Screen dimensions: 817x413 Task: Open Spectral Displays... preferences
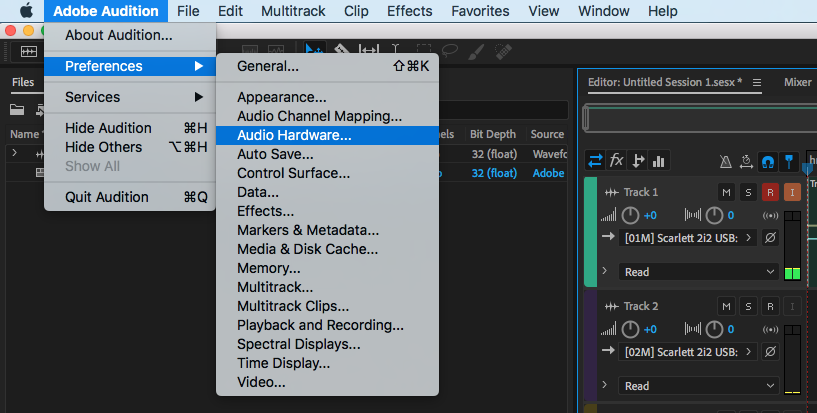[x=327, y=344]
